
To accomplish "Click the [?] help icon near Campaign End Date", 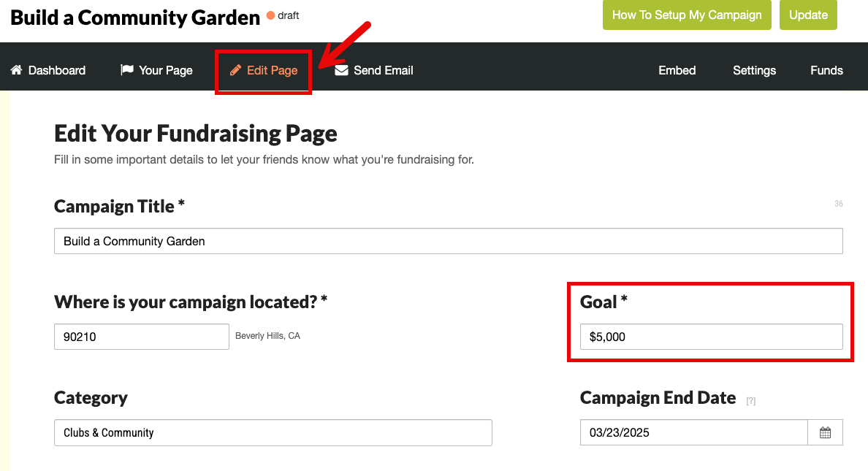I will coord(751,400).
